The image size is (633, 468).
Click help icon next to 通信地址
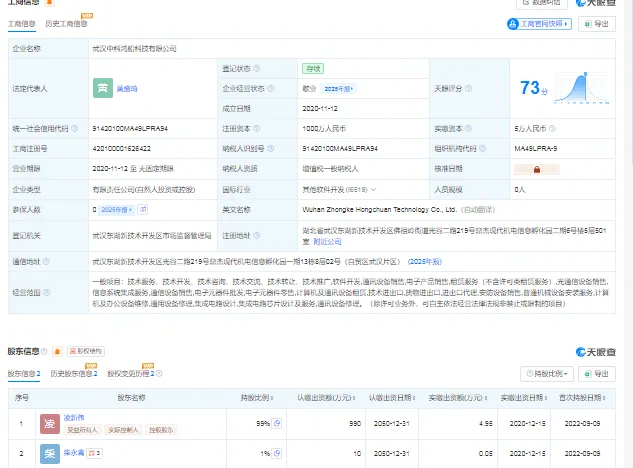click(46, 262)
